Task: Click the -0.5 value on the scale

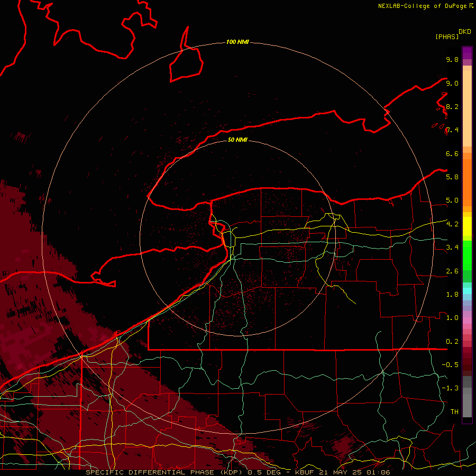Action: 450,364
